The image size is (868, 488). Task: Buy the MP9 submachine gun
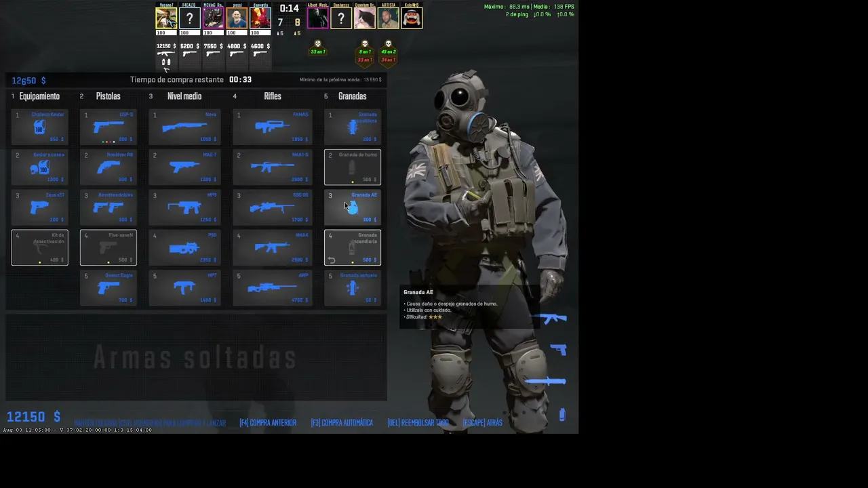(184, 207)
